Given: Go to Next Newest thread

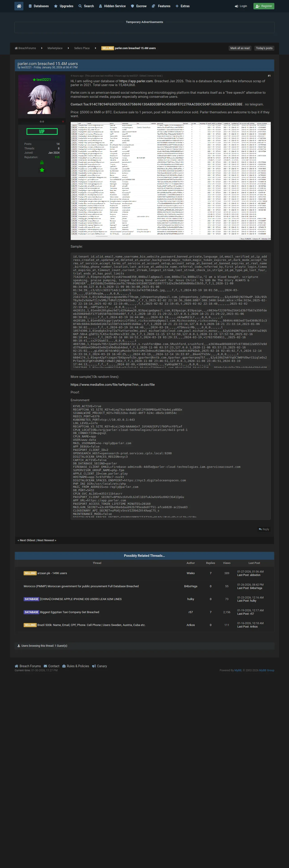Looking at the screenshot, I should tap(47, 540).
